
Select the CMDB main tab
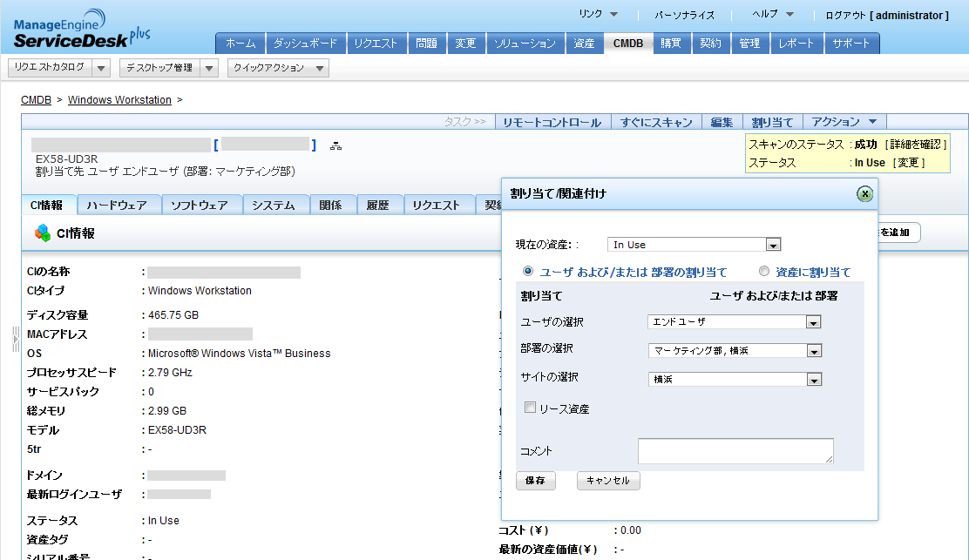click(628, 44)
